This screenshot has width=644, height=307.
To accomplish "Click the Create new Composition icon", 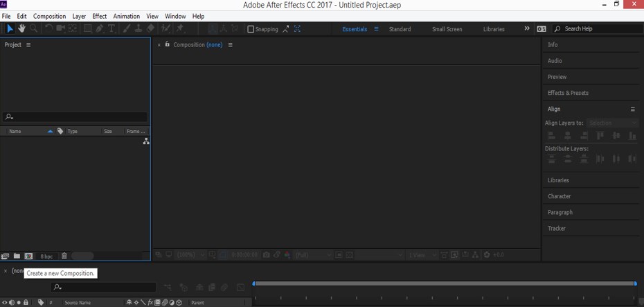I will point(28,256).
